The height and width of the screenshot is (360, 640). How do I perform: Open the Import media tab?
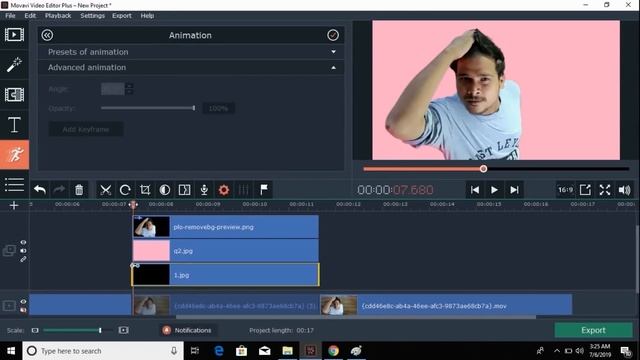coord(14,35)
